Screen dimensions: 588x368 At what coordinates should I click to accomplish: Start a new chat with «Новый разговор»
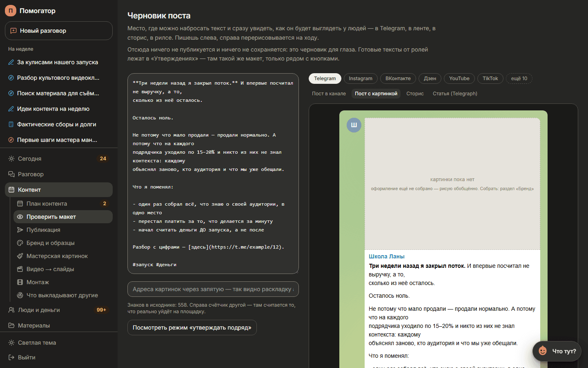tap(59, 31)
